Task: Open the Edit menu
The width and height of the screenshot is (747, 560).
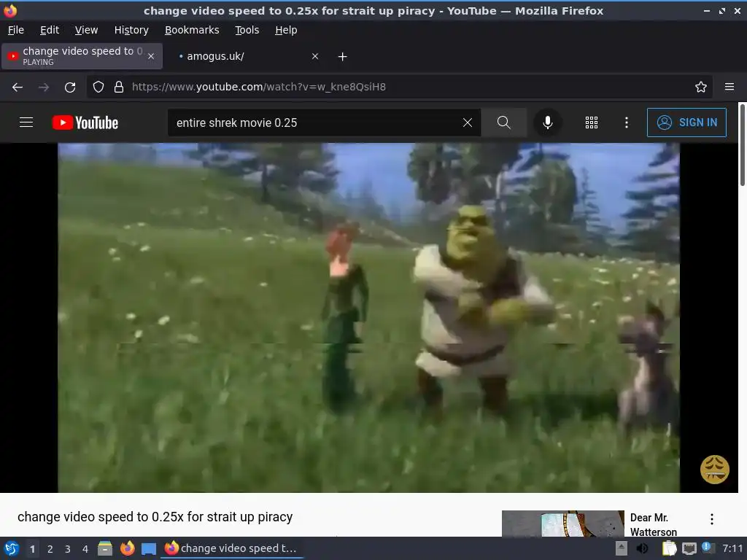Action: point(50,30)
